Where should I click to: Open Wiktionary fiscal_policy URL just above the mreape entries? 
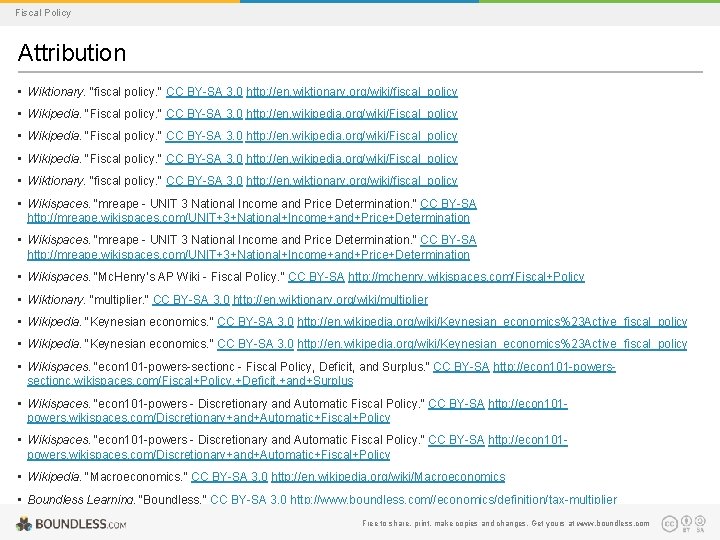click(x=352, y=181)
